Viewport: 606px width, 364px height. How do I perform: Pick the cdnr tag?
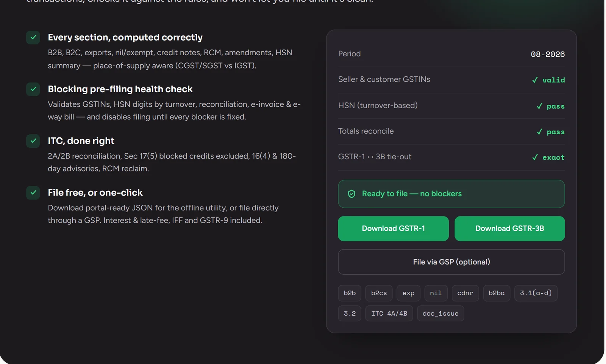[x=465, y=293]
